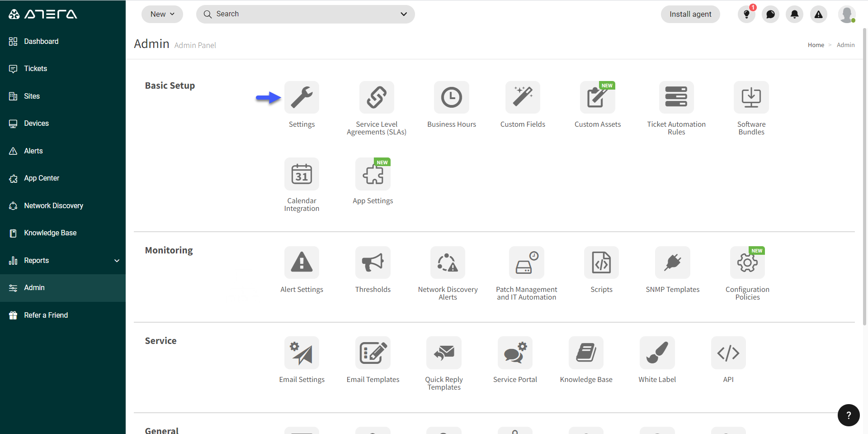Open API code icon
This screenshot has width=868, height=434.
point(728,353)
